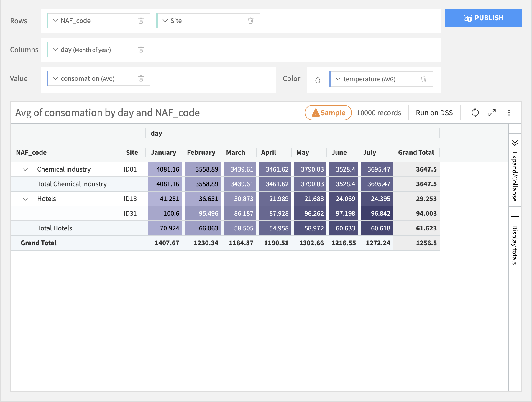The width and height of the screenshot is (532, 402).
Task: Open the temperature (AVG) dropdown
Action: pos(338,79)
